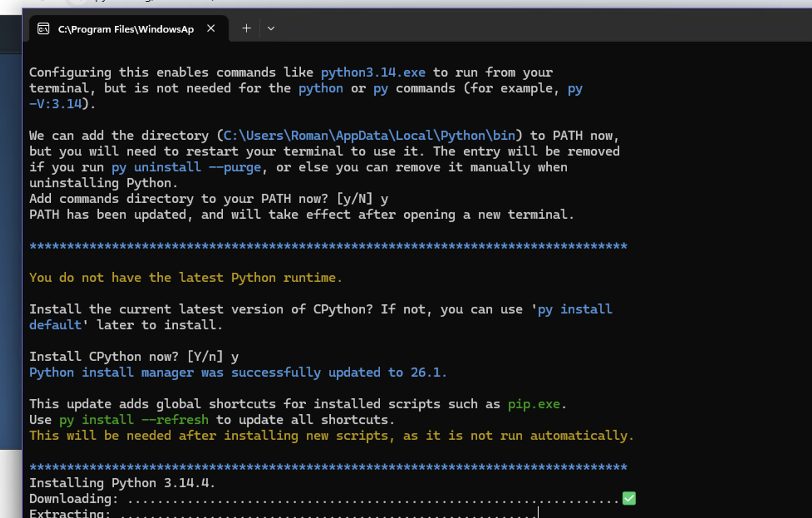812x518 pixels.
Task: Open a new terminal tab with plus
Action: (x=246, y=28)
